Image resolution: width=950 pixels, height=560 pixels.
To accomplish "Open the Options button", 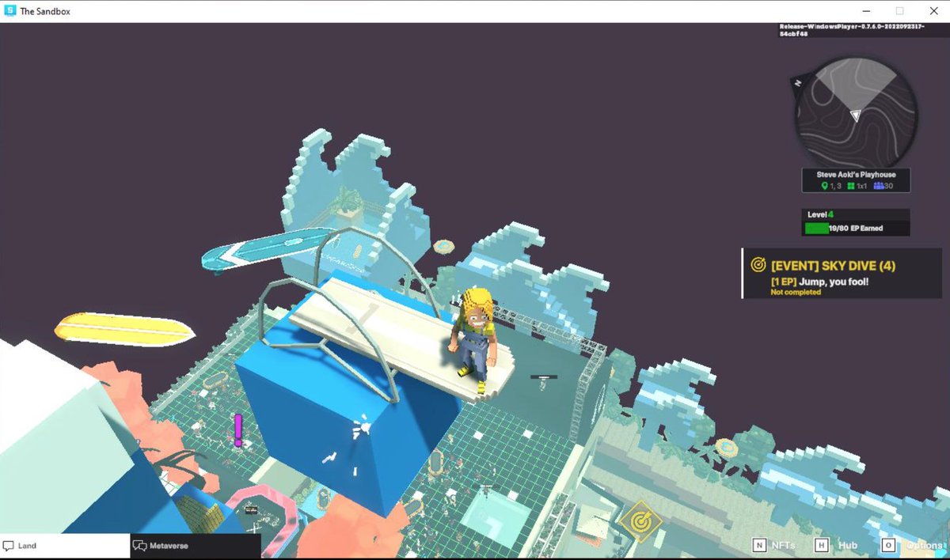I will coord(911,545).
